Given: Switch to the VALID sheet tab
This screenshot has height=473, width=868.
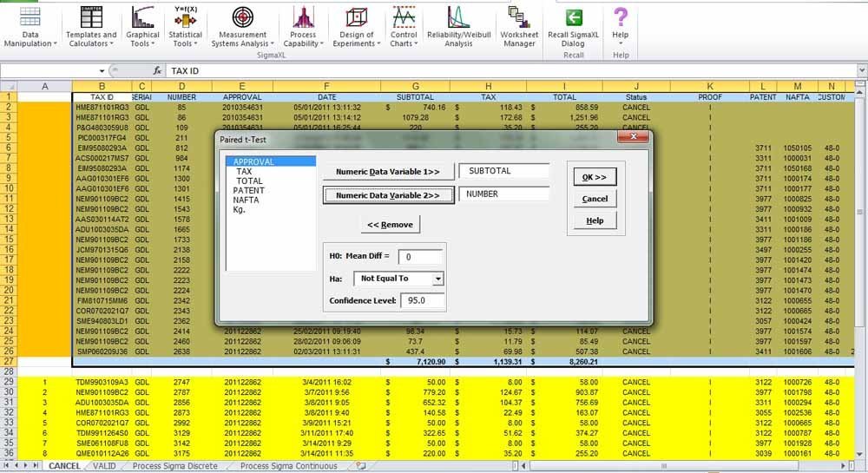Looking at the screenshot, I should click(x=104, y=466).
